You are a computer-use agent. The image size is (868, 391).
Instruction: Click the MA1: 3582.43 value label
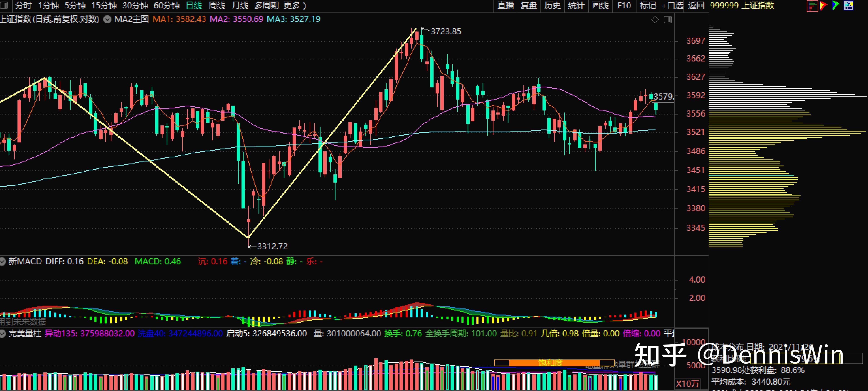[179, 19]
